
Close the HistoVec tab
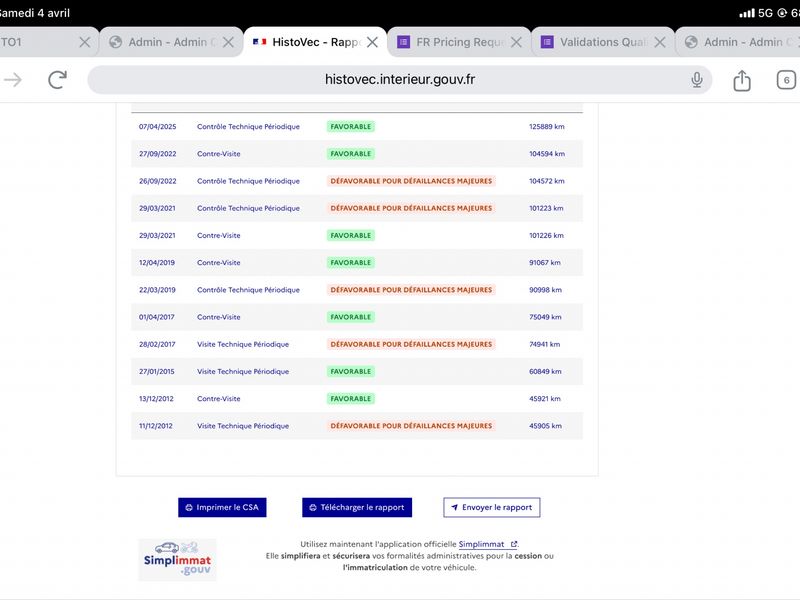[x=372, y=42]
